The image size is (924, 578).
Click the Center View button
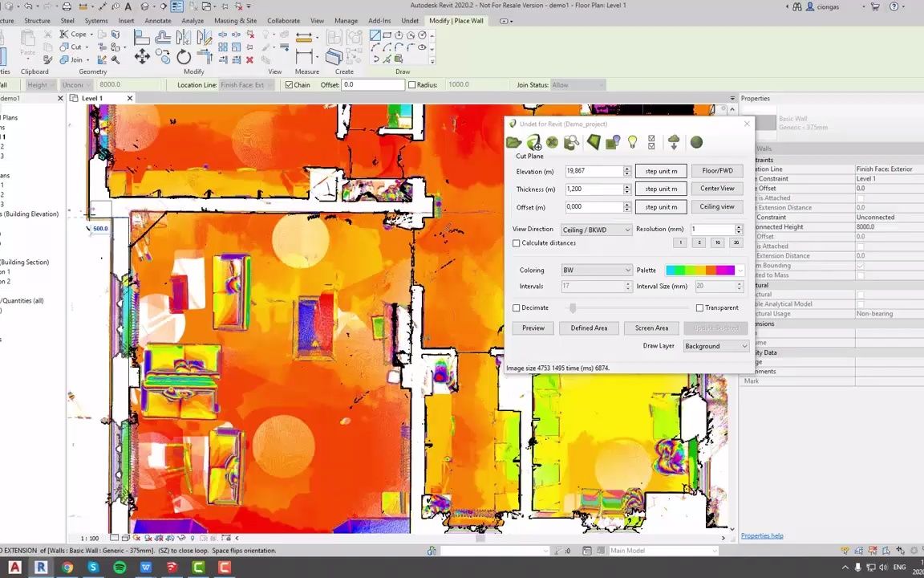(716, 189)
